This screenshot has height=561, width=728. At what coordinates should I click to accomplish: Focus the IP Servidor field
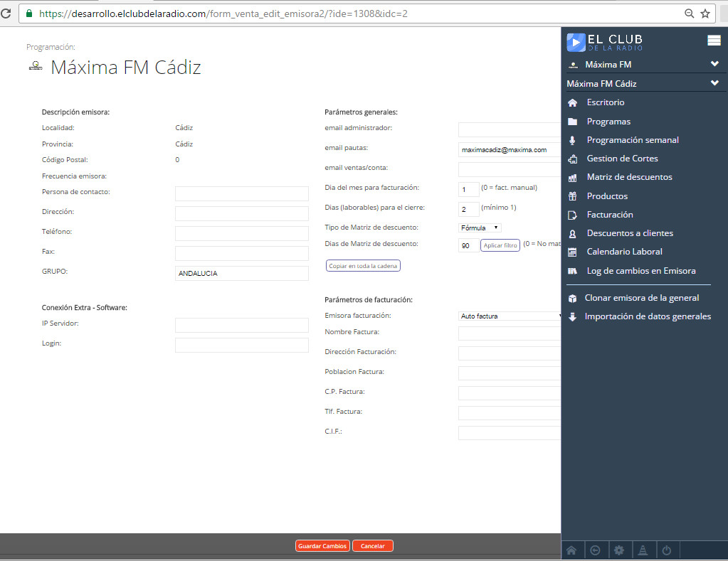tap(241, 325)
